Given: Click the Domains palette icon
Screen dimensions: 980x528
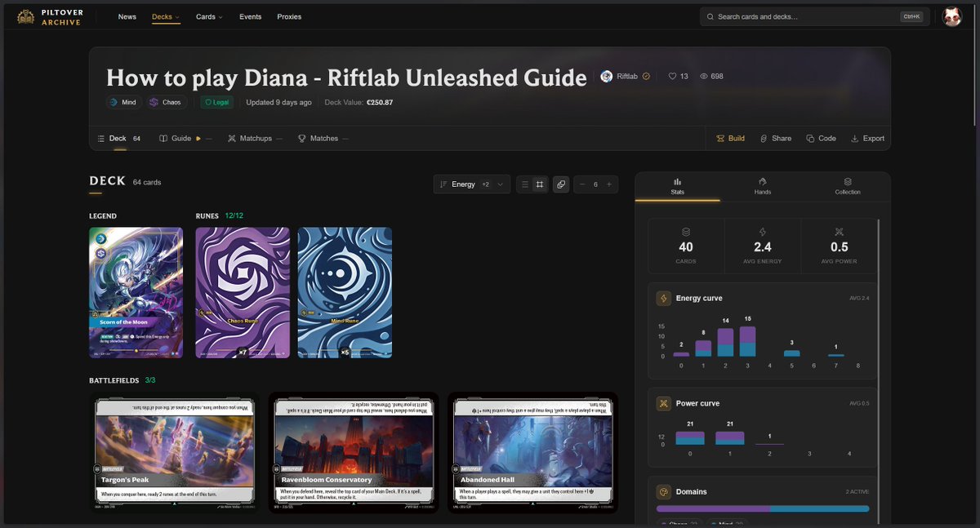Looking at the screenshot, I should click(x=664, y=492).
